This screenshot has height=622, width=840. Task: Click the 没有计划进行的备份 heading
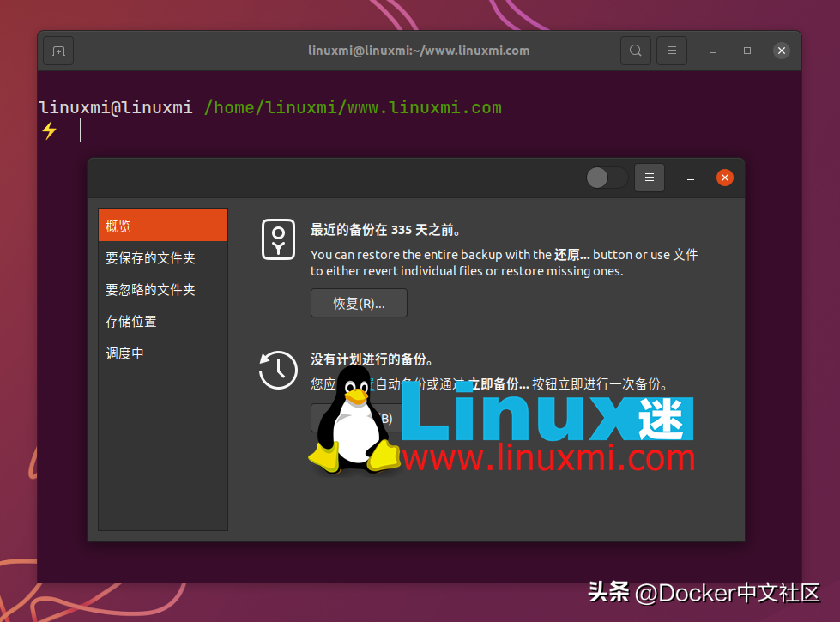point(372,359)
